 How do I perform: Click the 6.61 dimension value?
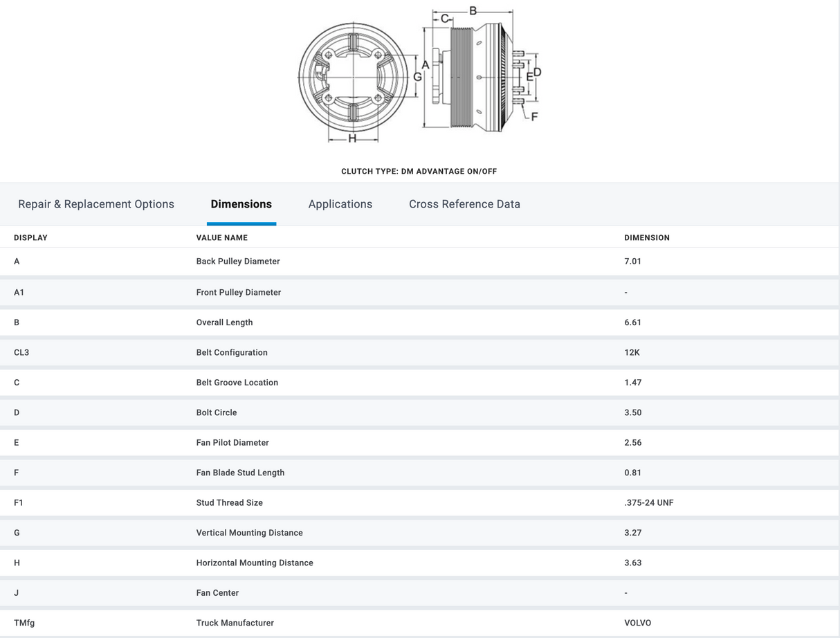[x=633, y=322]
